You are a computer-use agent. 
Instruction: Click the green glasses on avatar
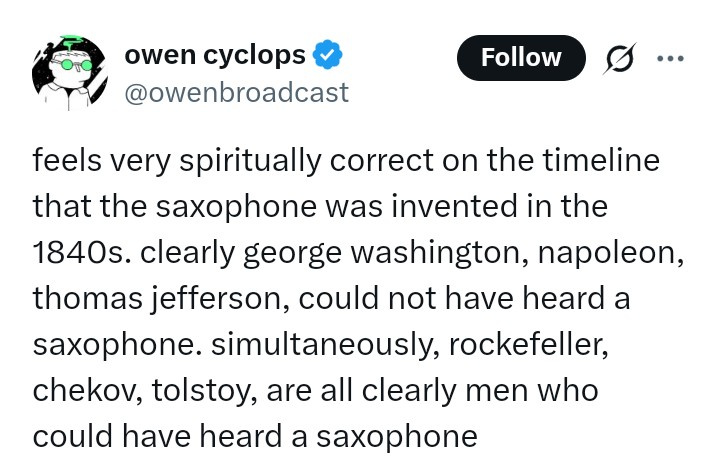(77, 64)
